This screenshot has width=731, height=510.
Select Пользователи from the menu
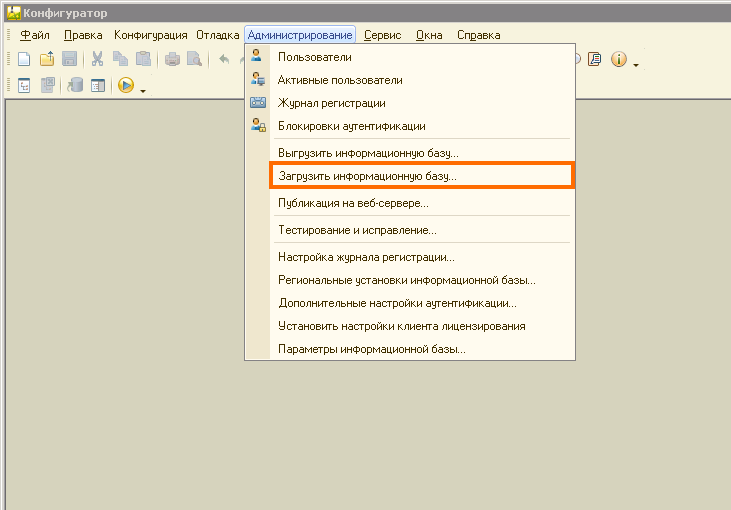coord(314,57)
